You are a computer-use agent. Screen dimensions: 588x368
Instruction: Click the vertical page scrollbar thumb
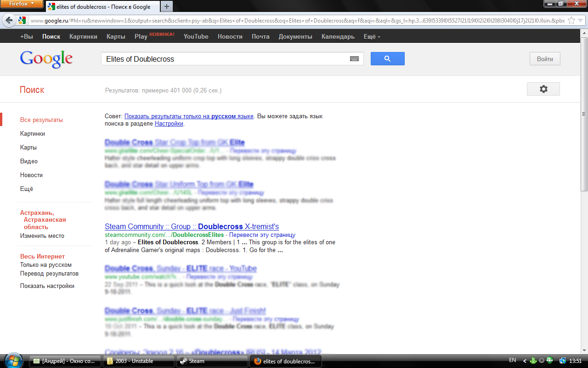pyautogui.click(x=584, y=115)
